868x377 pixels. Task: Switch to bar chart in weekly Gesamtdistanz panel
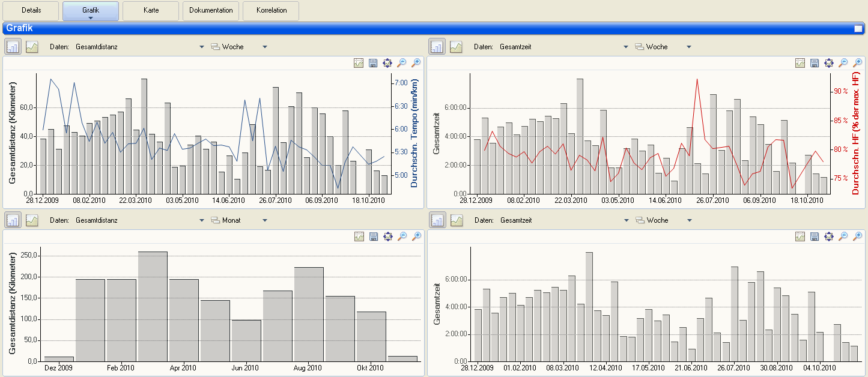point(13,46)
